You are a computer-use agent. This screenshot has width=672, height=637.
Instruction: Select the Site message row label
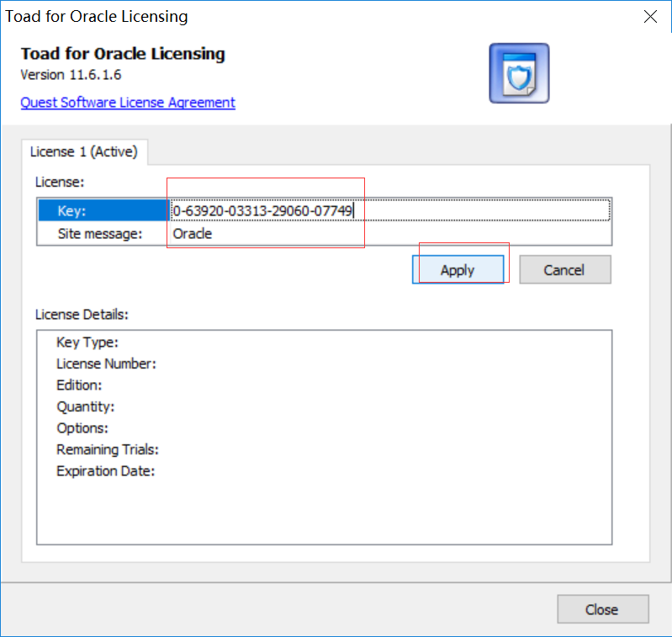coord(100,234)
